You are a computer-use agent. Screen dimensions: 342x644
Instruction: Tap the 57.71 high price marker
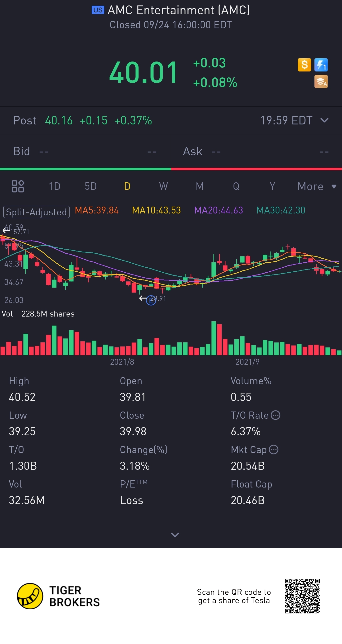pyautogui.click(x=21, y=232)
